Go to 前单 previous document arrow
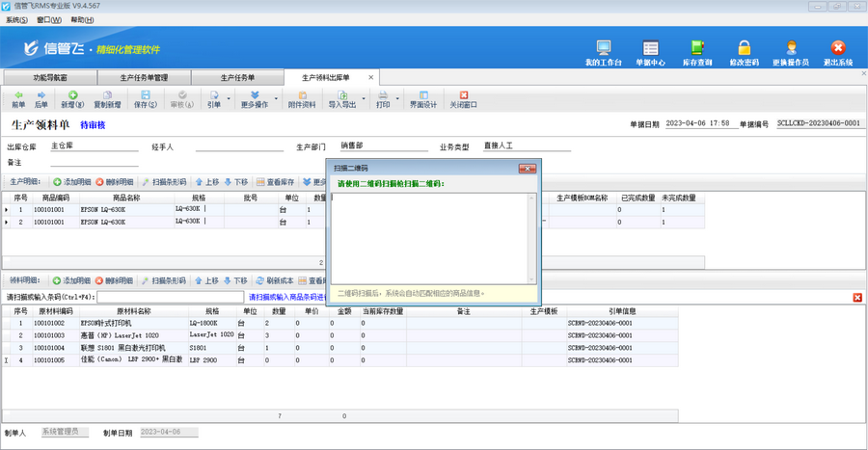Screen dimensions: 868x450 [17, 99]
